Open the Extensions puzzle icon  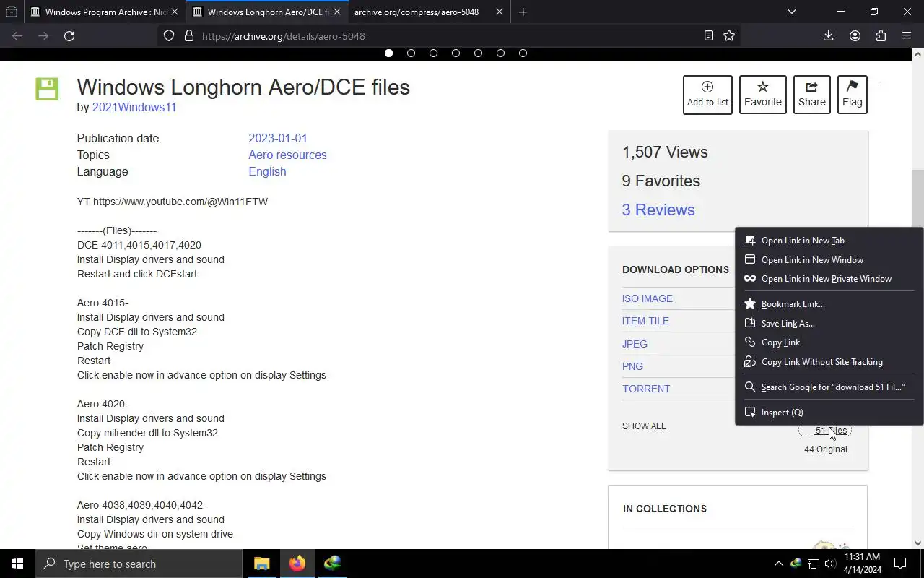tap(881, 35)
